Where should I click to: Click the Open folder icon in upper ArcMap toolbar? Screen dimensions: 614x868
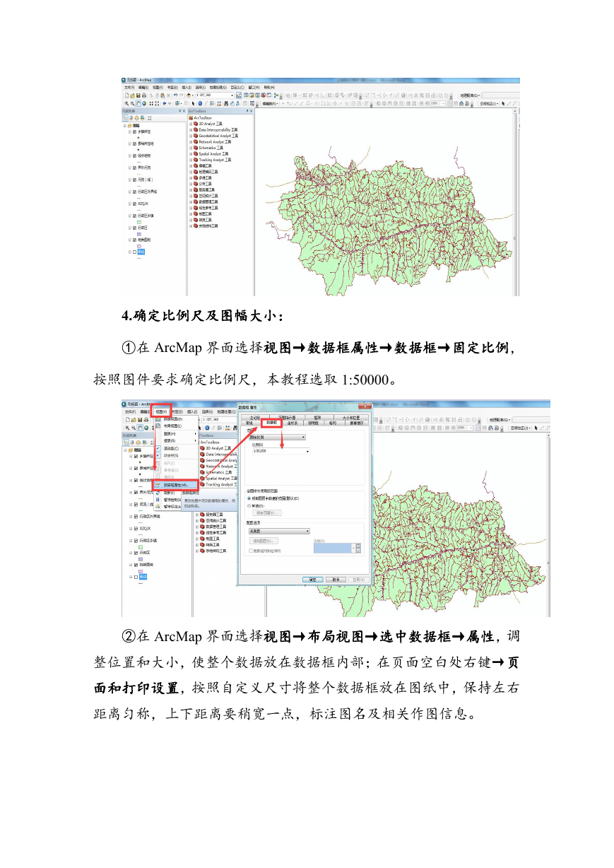coord(132,95)
